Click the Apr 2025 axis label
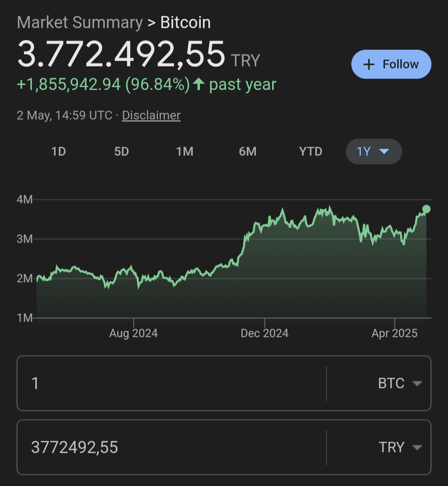448x486 pixels. point(395,334)
